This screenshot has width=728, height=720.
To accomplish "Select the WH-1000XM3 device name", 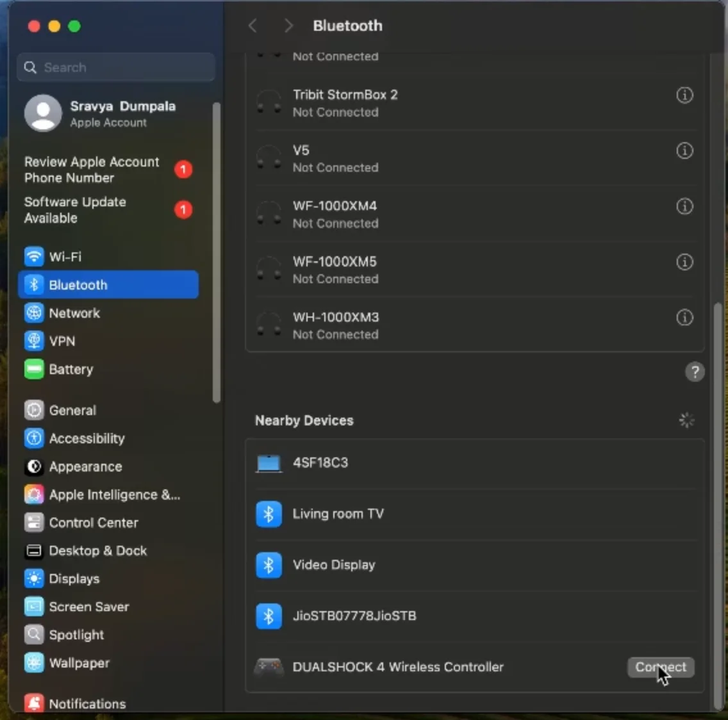I will point(336,317).
